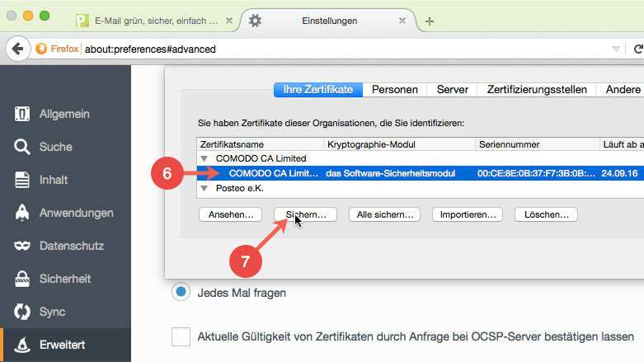Reload the page with refresh icon
This screenshot has height=362, width=644.
point(638,49)
